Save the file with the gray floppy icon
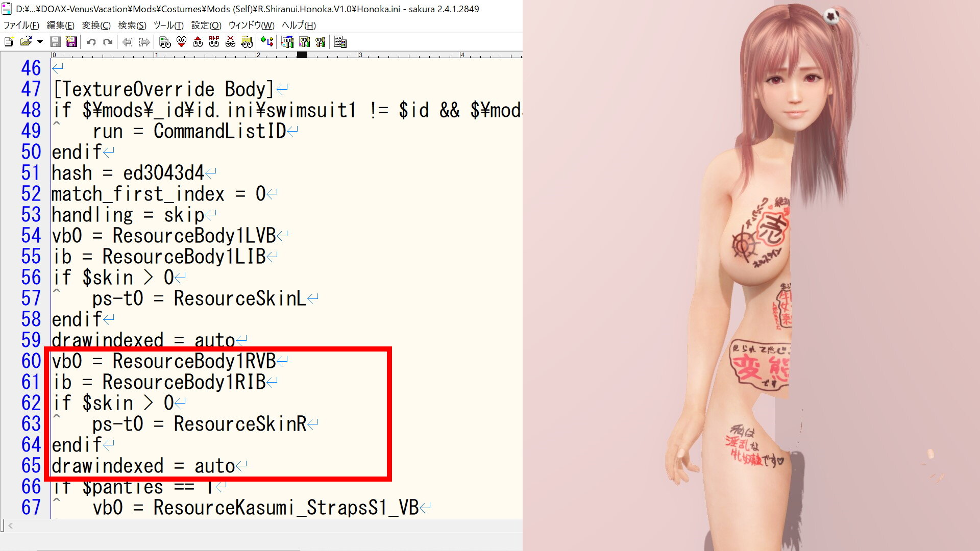 (x=55, y=42)
